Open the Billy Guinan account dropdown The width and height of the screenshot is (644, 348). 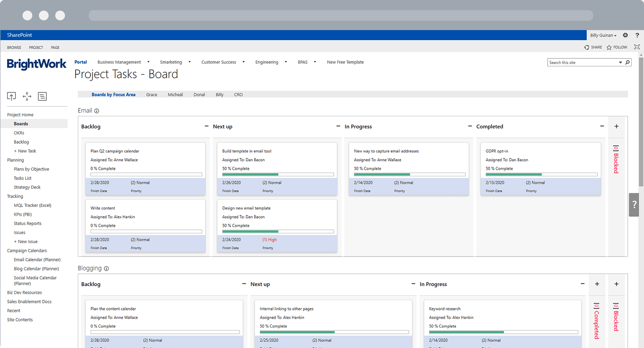click(602, 35)
